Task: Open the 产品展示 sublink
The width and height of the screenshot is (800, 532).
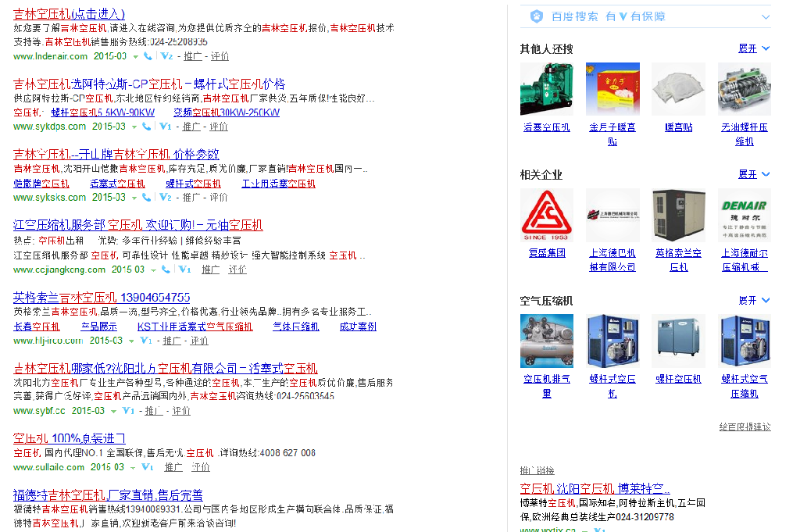Action: [99, 327]
